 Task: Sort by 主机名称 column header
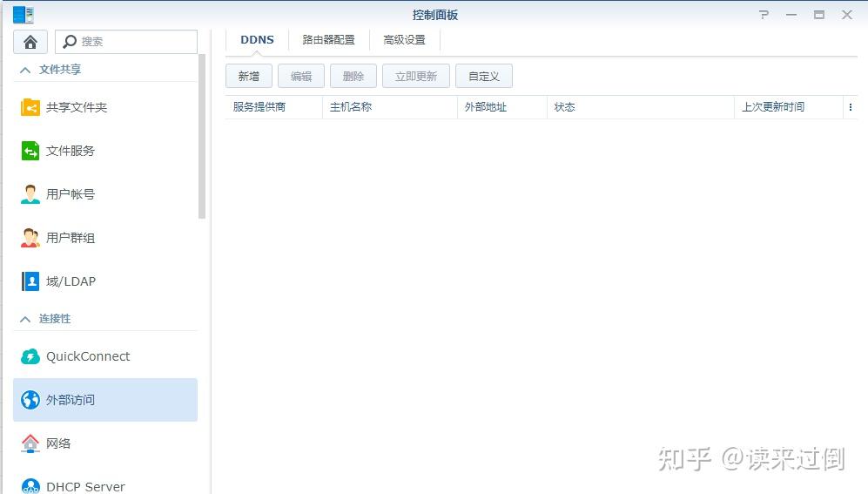390,107
